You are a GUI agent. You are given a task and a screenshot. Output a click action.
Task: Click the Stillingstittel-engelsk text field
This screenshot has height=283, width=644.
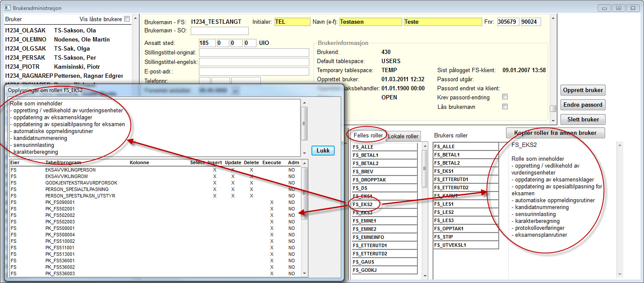coord(254,62)
